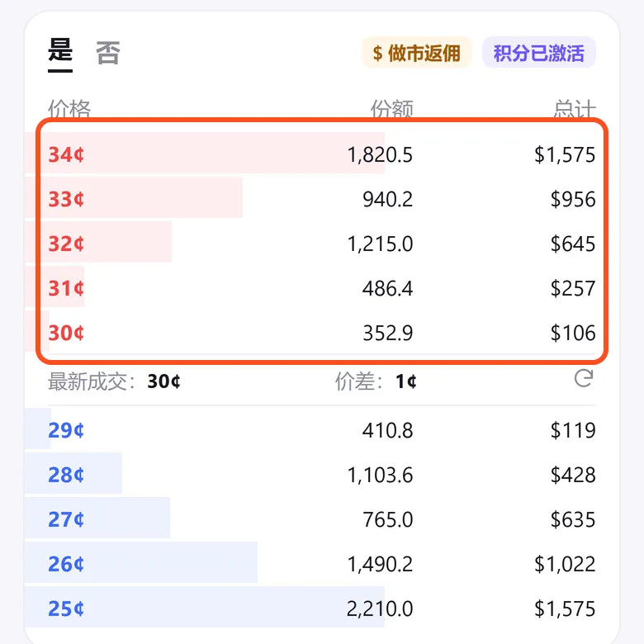The height and width of the screenshot is (644, 644).
Task: Click the $956 total
Action: tap(573, 200)
